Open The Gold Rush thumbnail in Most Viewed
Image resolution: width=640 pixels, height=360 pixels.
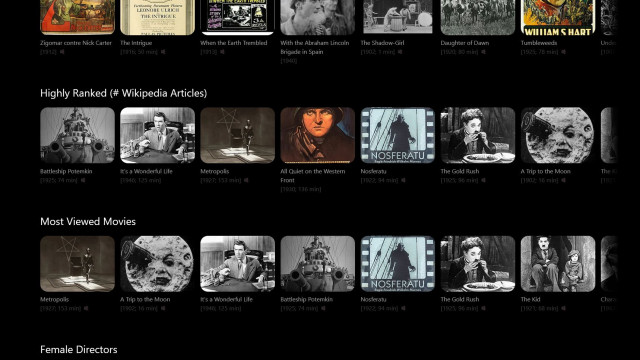coord(478,264)
